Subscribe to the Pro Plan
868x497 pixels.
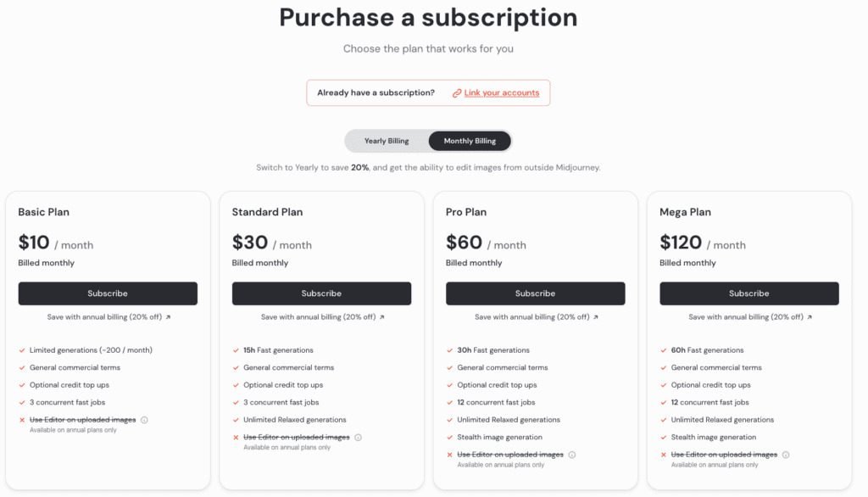(535, 293)
